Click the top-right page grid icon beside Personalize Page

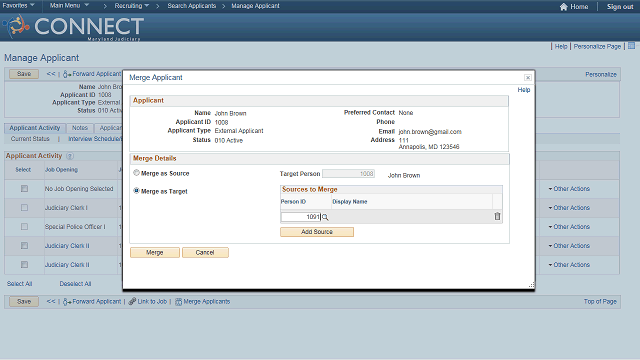click(x=631, y=46)
